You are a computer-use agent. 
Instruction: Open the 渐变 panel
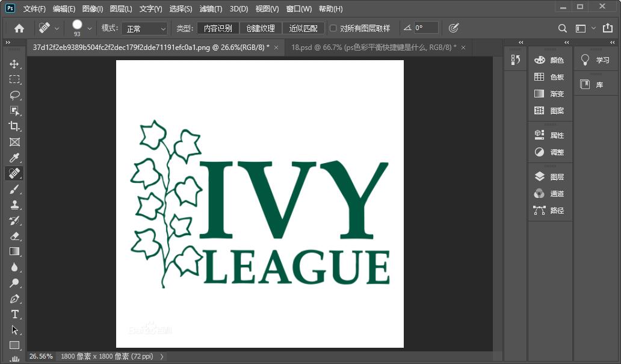550,94
